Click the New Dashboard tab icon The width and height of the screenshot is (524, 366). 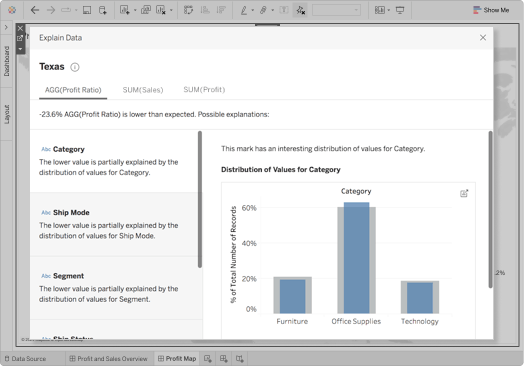224,359
